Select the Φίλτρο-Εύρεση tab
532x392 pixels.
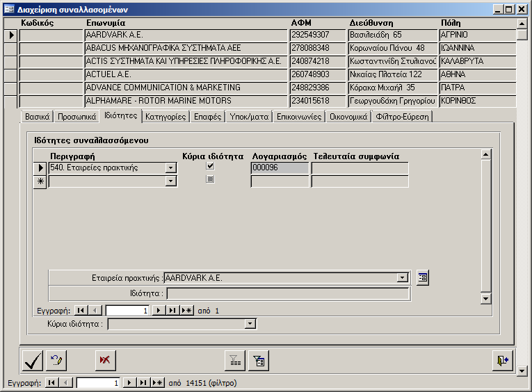coord(402,117)
